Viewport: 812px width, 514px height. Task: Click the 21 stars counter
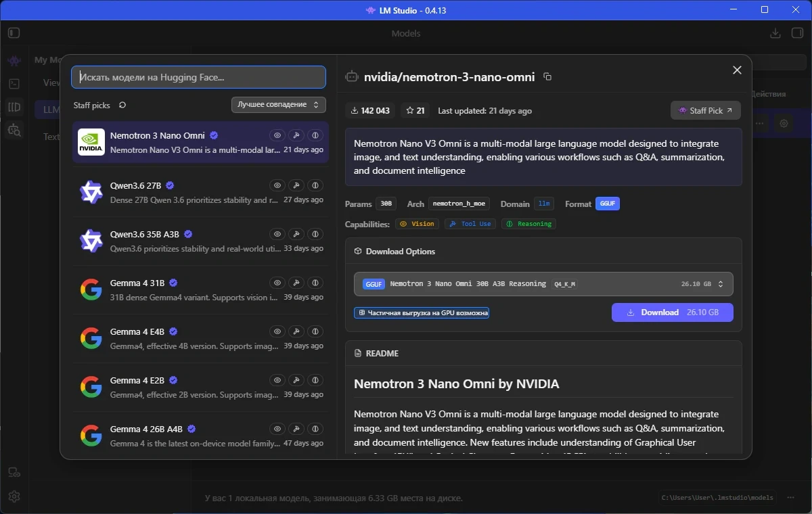[x=415, y=110]
